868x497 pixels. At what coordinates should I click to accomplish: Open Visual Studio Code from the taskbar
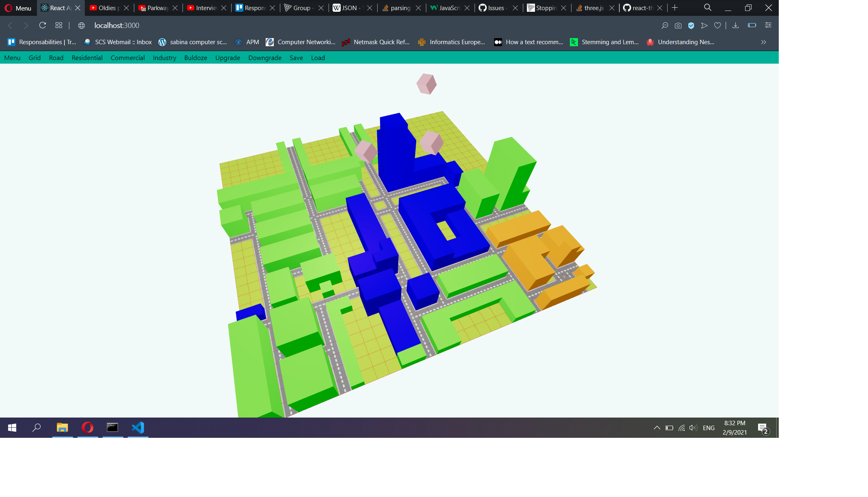coord(138,427)
